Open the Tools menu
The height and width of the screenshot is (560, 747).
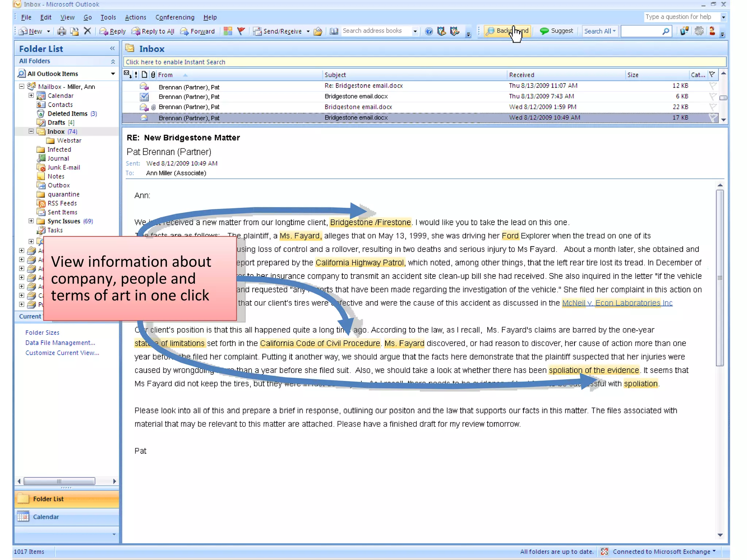click(x=108, y=17)
